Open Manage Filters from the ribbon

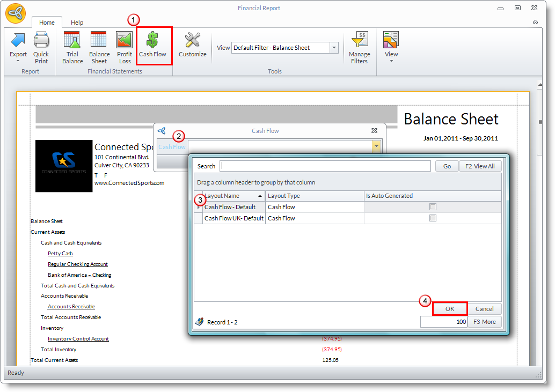[359, 48]
